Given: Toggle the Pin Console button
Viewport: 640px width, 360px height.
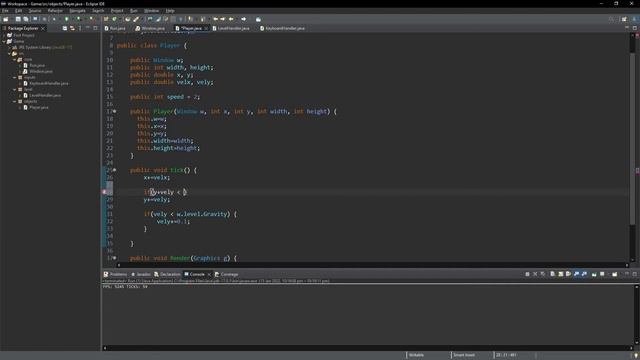Looking at the screenshot, I should pos(594,274).
